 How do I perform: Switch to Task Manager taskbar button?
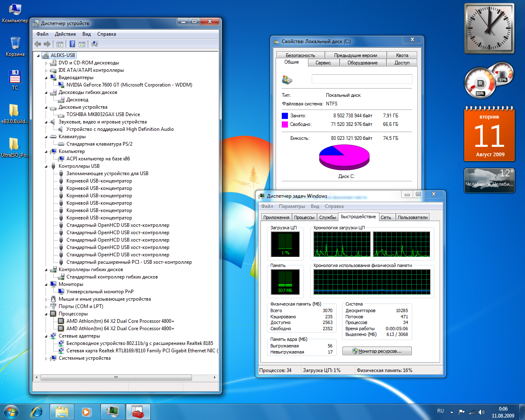click(x=112, y=412)
